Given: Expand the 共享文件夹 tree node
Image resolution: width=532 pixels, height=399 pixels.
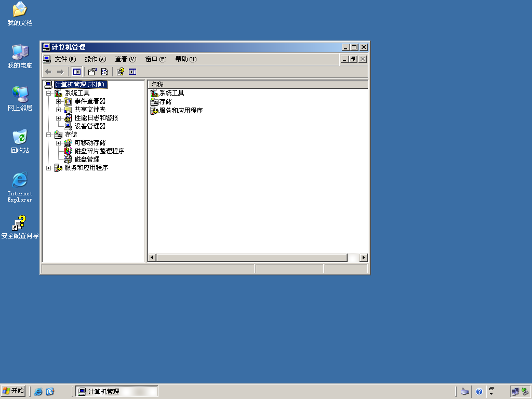Looking at the screenshot, I should point(58,110).
